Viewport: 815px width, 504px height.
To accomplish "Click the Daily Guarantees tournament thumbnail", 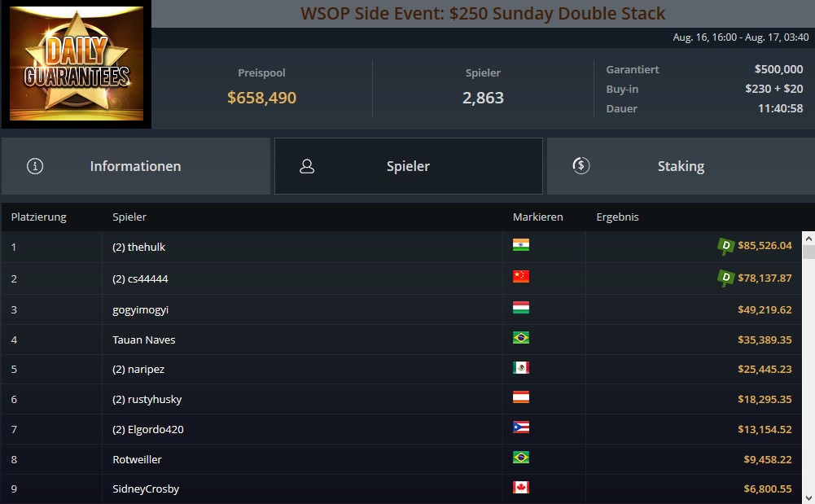I will [77, 64].
